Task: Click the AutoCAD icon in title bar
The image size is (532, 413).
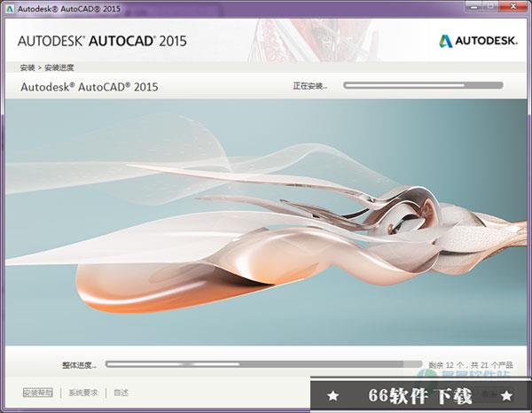Action: point(9,9)
